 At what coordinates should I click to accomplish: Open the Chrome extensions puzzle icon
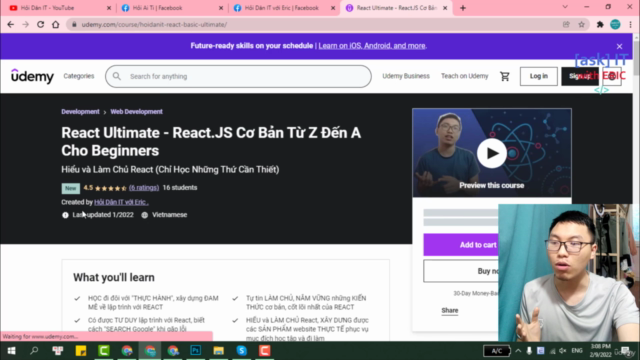click(x=600, y=24)
